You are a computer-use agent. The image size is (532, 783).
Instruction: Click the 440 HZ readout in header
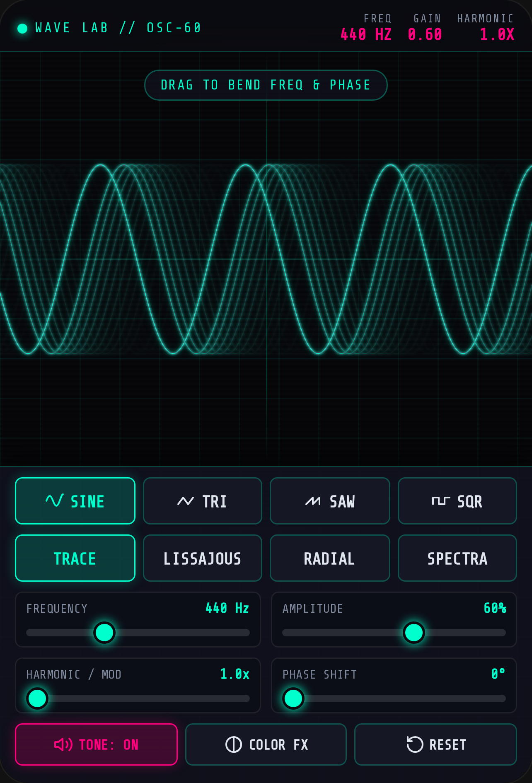tap(366, 34)
